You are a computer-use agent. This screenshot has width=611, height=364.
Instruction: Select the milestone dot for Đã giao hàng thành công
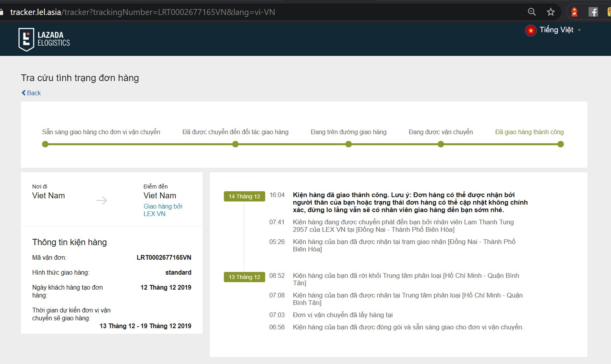[561, 144]
